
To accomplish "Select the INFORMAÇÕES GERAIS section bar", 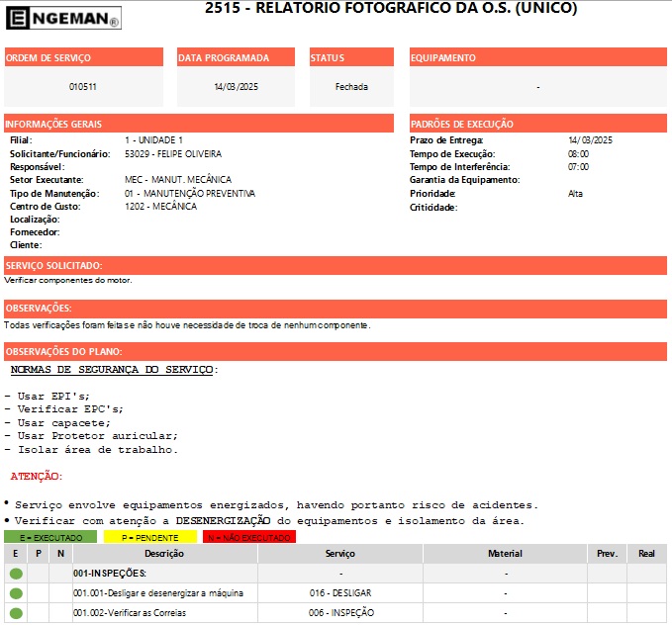I will pyautogui.click(x=202, y=124).
